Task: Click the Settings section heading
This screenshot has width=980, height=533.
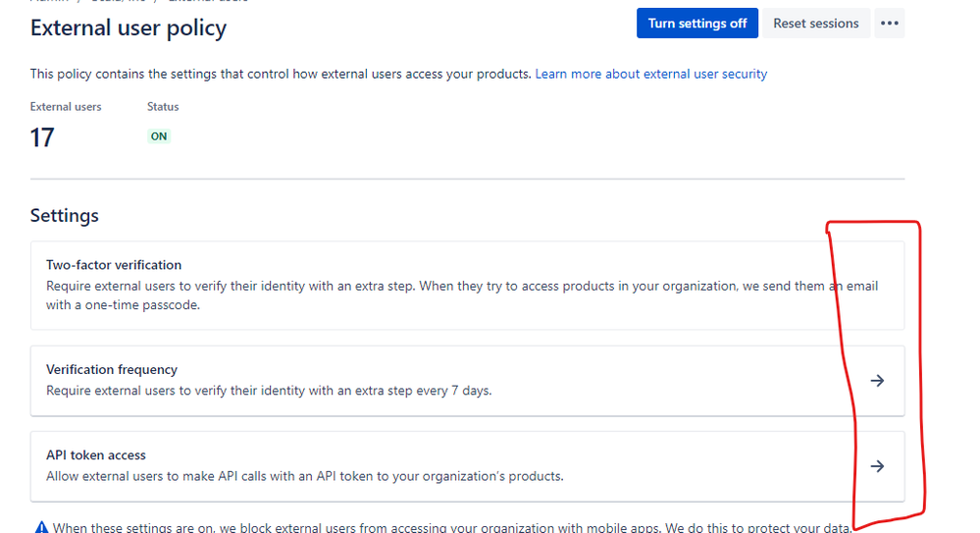Action: coord(65,215)
